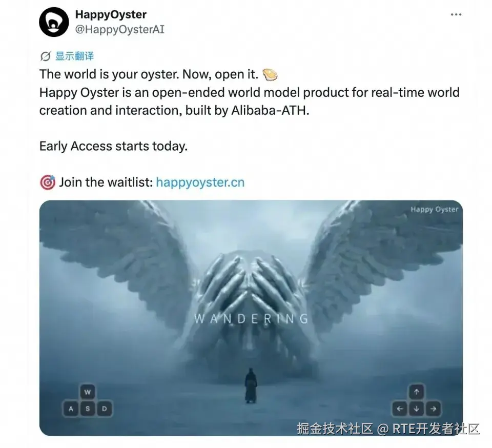
Task: Click the down arrow key overlay
Action: click(x=416, y=409)
